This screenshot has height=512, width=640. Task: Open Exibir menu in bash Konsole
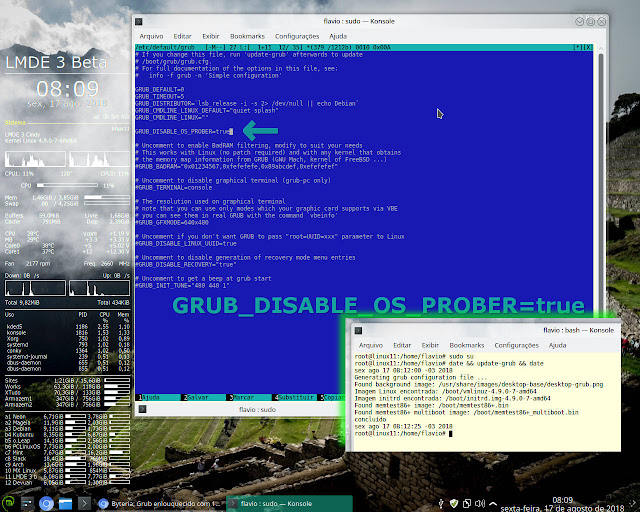click(x=430, y=345)
